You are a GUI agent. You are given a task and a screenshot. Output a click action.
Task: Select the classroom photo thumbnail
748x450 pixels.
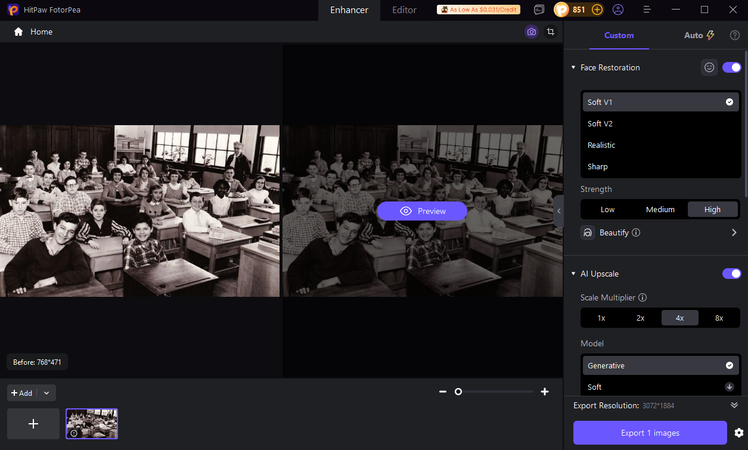pos(92,424)
